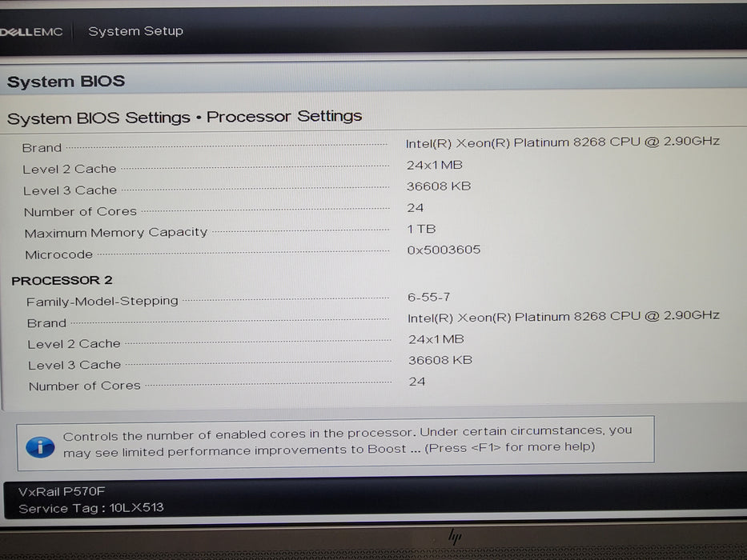
Task: Select first Brand label above PROCESSOR 2
Action: (42, 148)
